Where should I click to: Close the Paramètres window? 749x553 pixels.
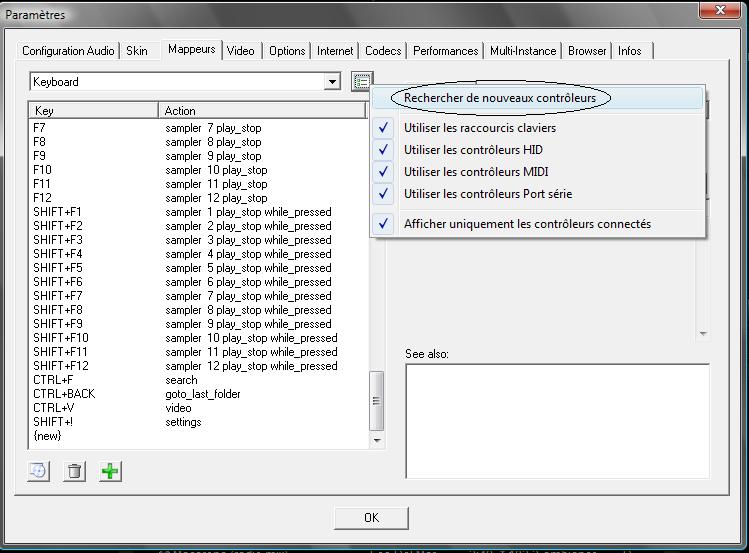pyautogui.click(x=713, y=11)
